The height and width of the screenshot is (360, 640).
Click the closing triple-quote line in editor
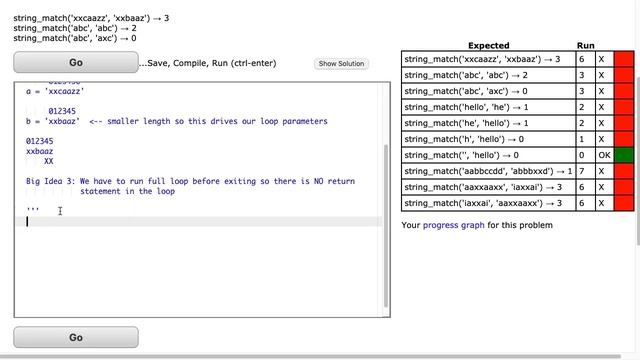tap(33, 210)
